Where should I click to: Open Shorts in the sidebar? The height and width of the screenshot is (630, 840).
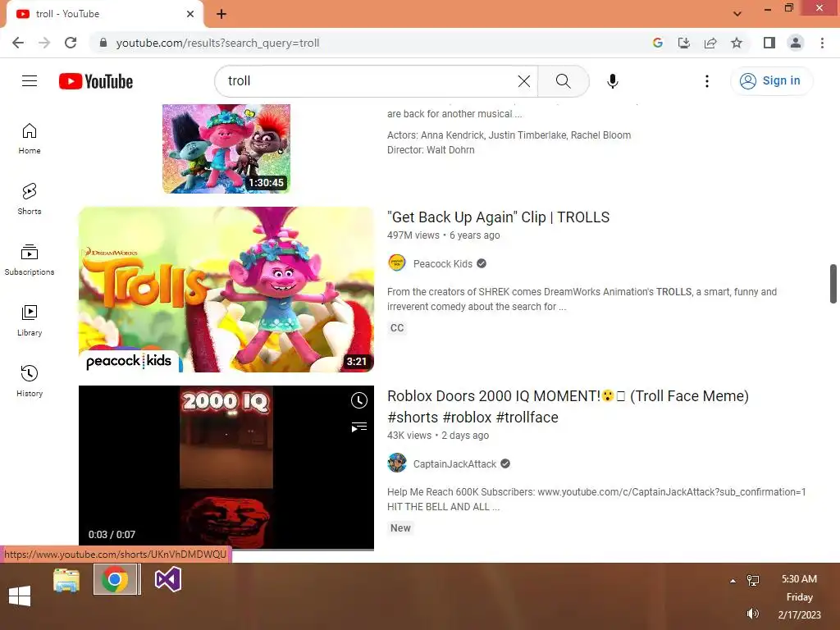click(x=30, y=199)
